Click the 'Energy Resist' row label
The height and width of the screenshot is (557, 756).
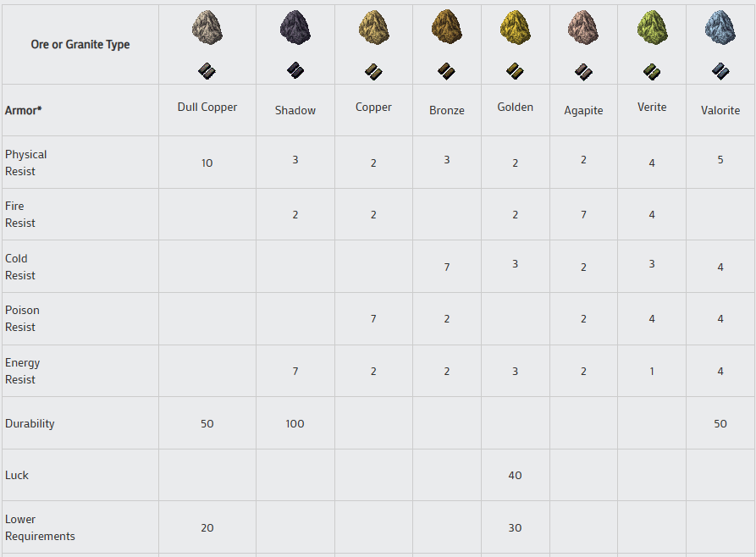point(22,372)
